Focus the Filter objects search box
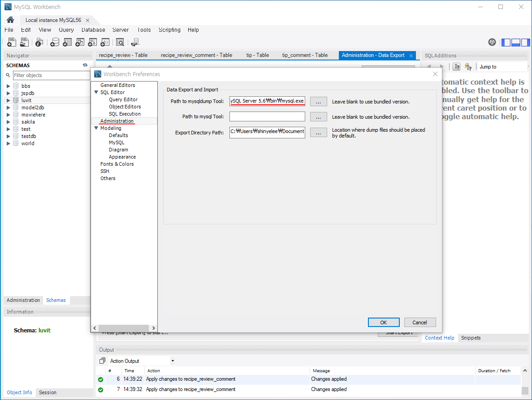 (52, 75)
